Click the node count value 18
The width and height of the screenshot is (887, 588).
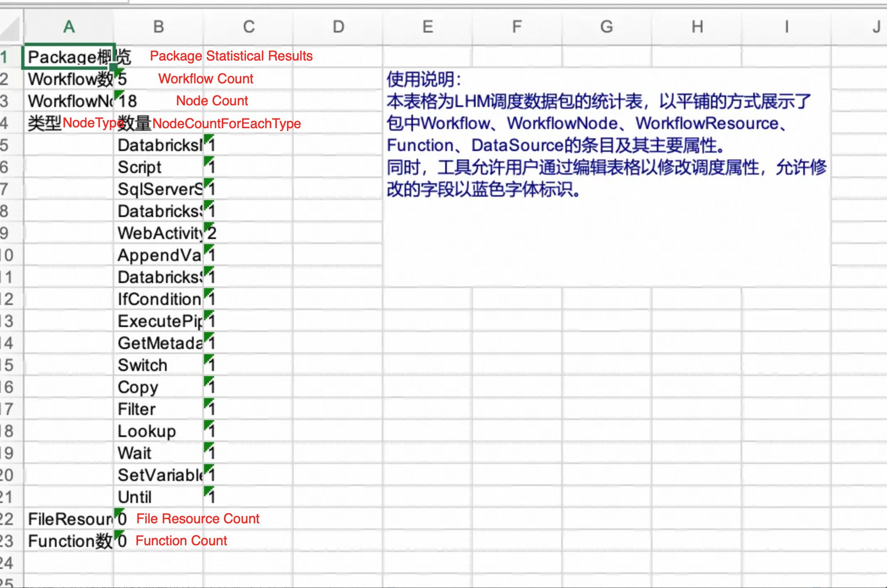(x=158, y=101)
